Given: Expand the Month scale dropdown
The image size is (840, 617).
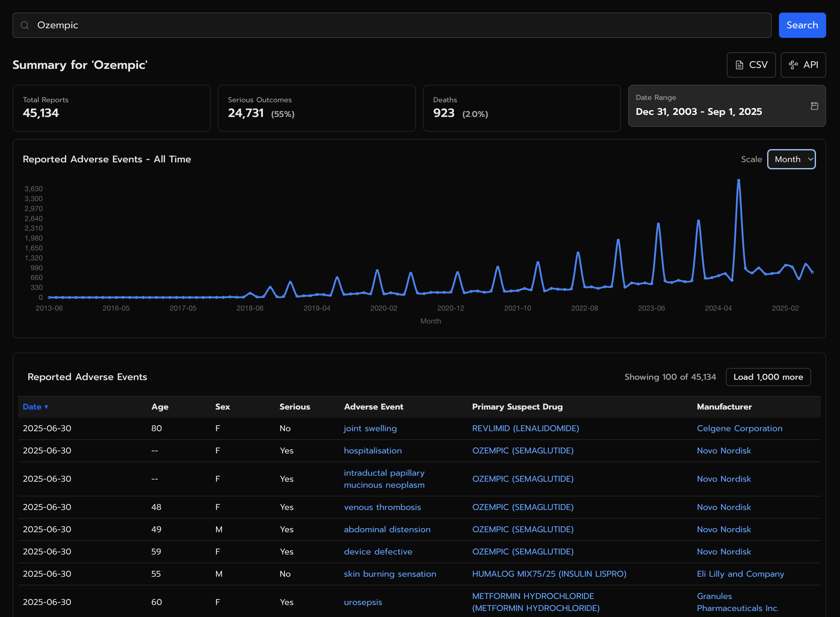Looking at the screenshot, I should [791, 159].
